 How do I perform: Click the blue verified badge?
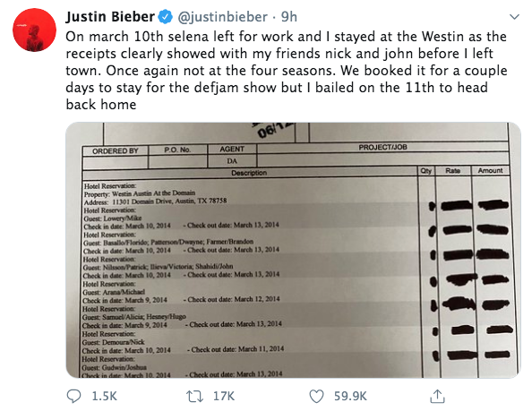coord(166,17)
